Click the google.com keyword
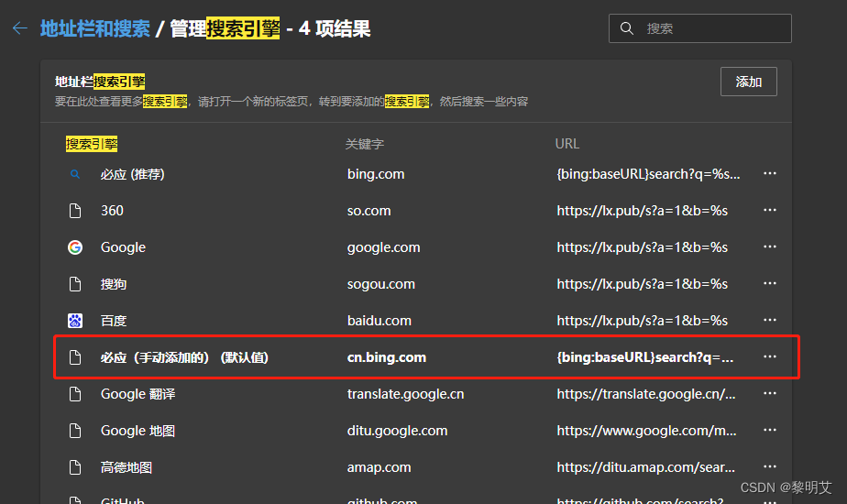The image size is (847, 504). 383,247
